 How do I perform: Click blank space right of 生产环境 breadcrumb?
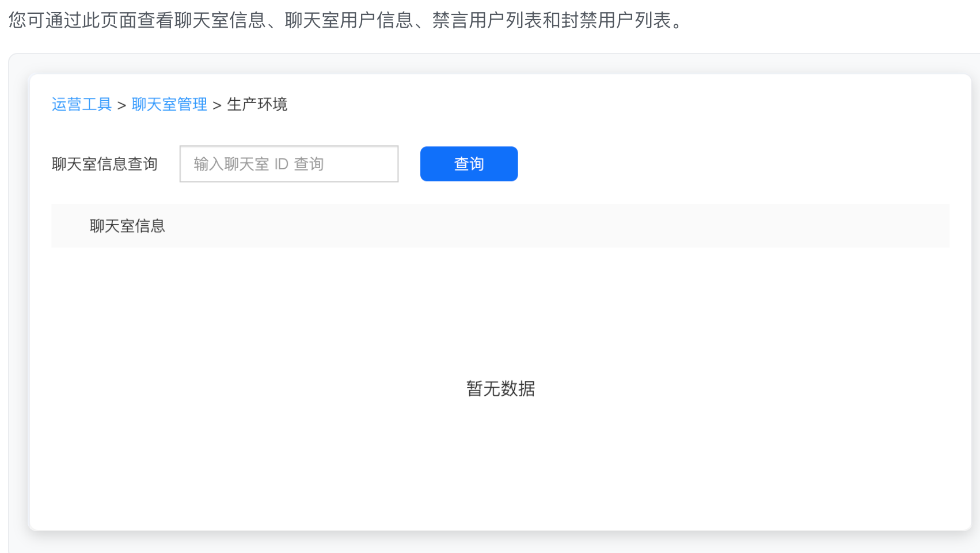[576, 104]
